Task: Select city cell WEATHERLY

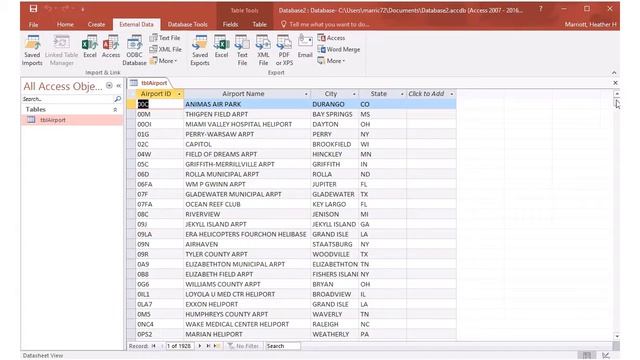Action: tap(335, 334)
